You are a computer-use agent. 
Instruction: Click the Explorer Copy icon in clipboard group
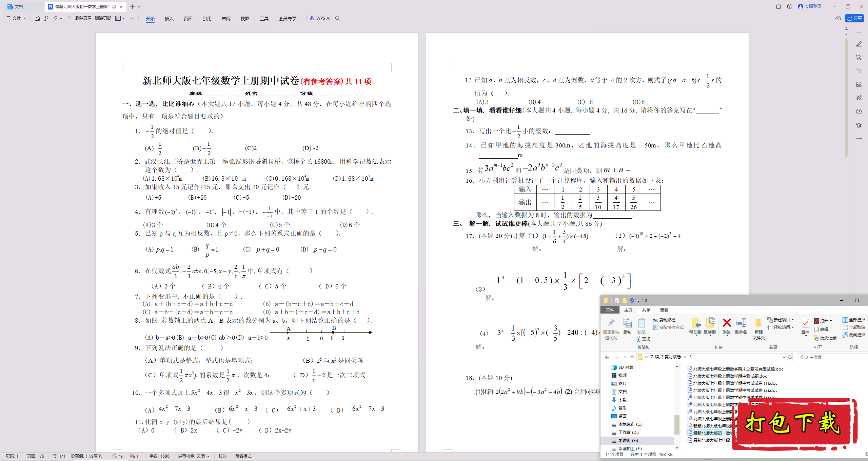click(627, 326)
